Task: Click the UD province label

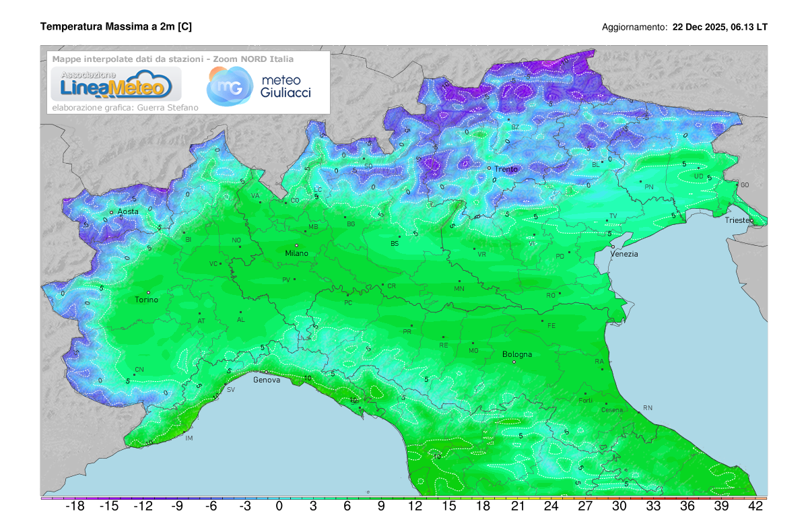Action: pos(698,174)
